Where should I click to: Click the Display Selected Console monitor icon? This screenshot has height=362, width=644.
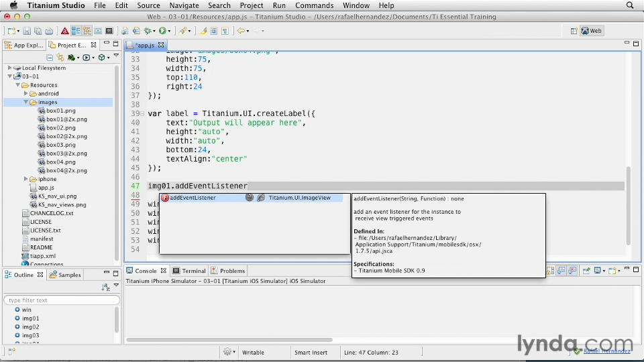coord(598,270)
